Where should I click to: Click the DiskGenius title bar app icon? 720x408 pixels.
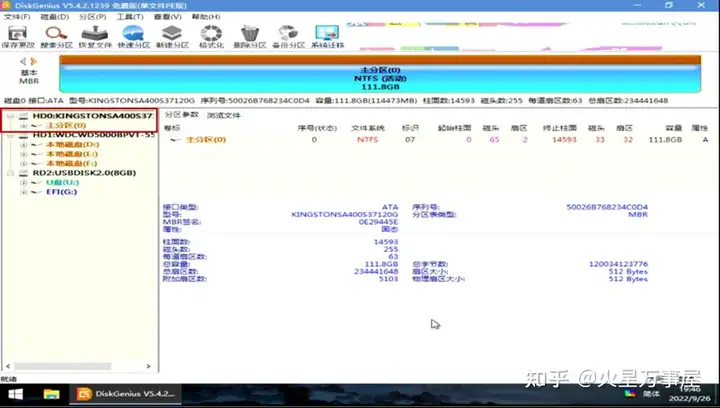pos(6,5)
